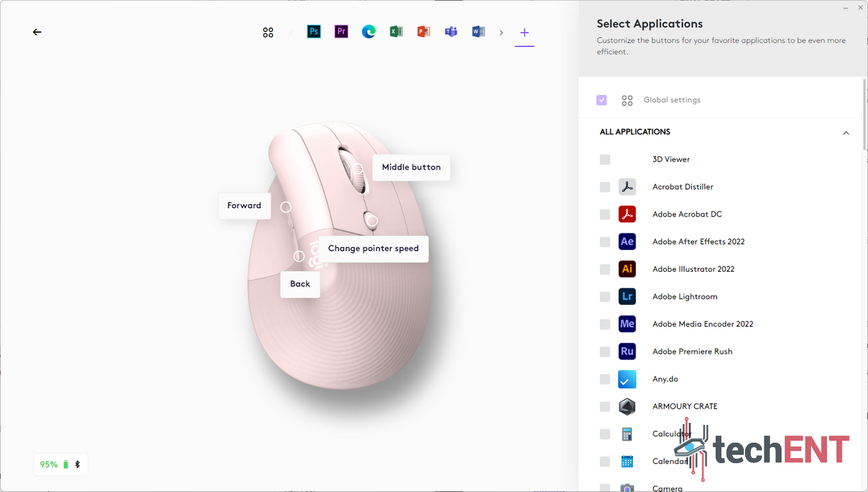Switch to Microsoft Edge profile icon
This screenshot has width=868, height=492.
click(369, 32)
